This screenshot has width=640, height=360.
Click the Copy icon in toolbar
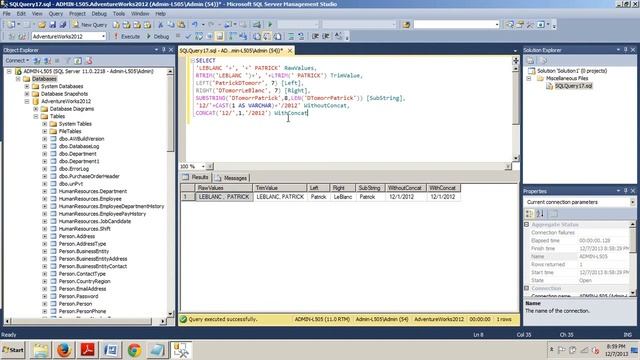(x=171, y=24)
